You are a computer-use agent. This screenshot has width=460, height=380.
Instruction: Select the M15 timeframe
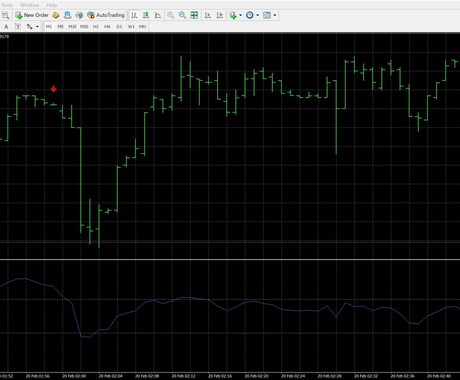(72, 27)
